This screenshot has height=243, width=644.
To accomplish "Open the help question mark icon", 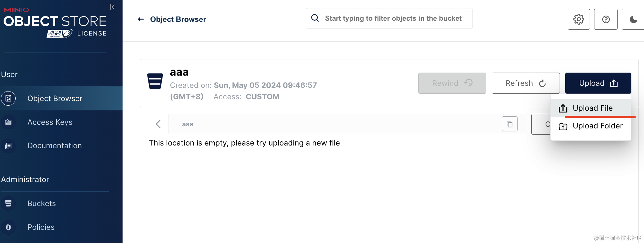I will click(606, 19).
